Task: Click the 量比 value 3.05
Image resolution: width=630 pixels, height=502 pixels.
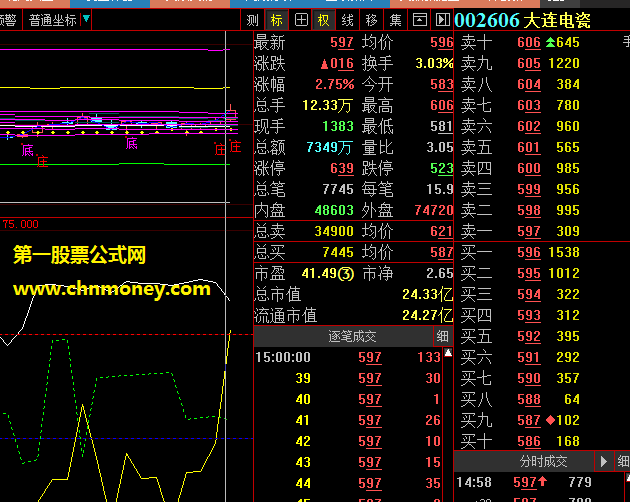Action: click(x=440, y=147)
